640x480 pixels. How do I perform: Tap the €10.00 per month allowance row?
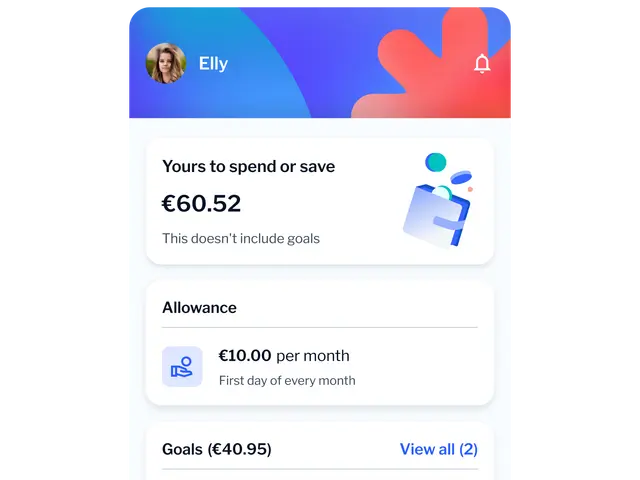[x=320, y=367]
